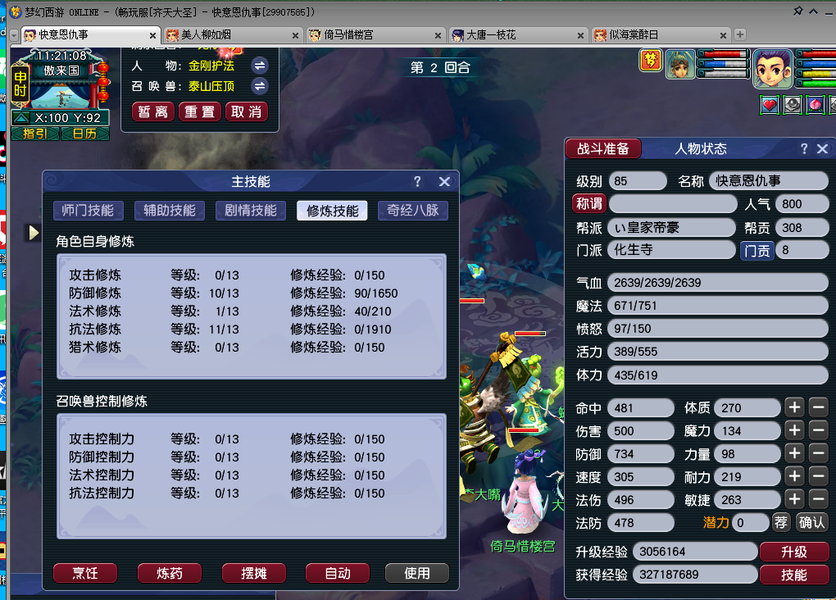Open the 日历 calendar button
836x600 pixels.
pyautogui.click(x=85, y=134)
